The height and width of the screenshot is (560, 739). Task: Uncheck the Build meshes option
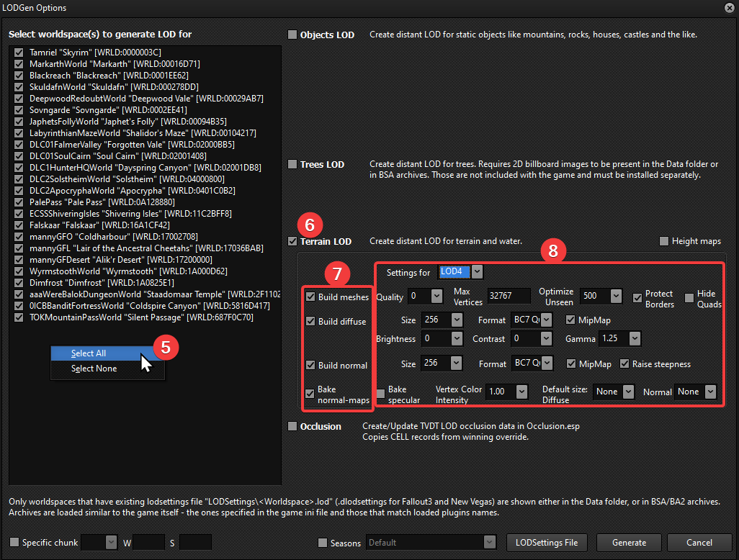coord(310,297)
